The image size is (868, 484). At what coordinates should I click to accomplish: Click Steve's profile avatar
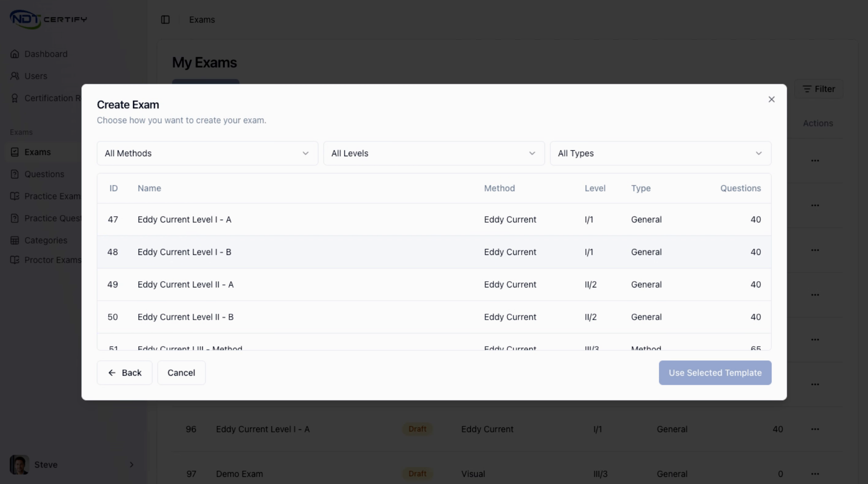[x=19, y=465]
